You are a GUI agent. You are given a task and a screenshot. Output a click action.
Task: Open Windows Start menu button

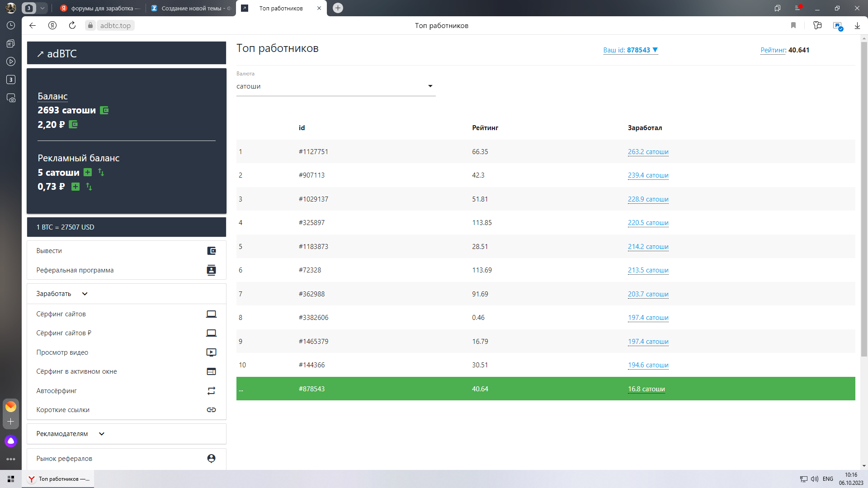[11, 479]
